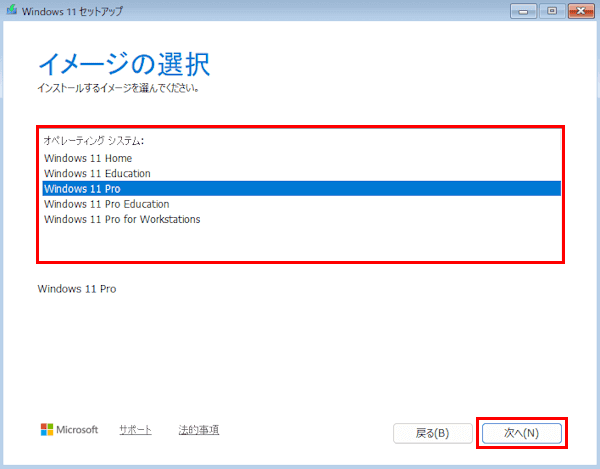Close the Windows 11 setup window
Screen dimensions: 600x469
click(581, 11)
